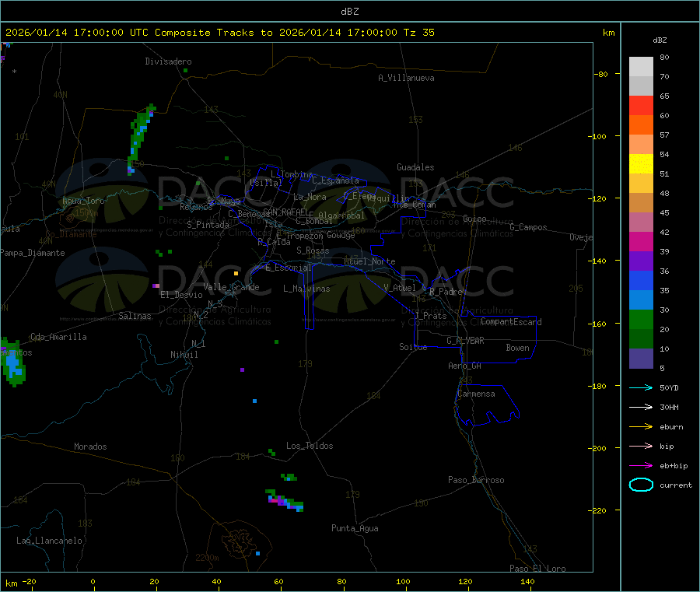The width and height of the screenshot is (700, 592).
Task: Click the radar echo cell near Cda_Amarilla
Action: coord(12,363)
